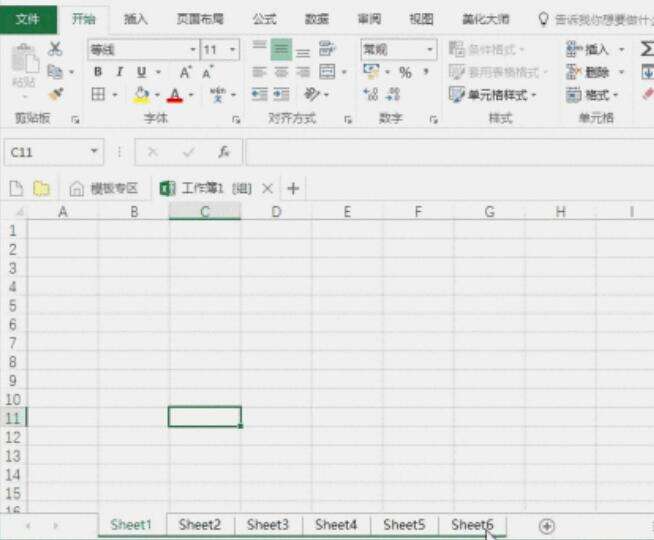
Task: Click the new blank document icon
Action: [x=16, y=188]
